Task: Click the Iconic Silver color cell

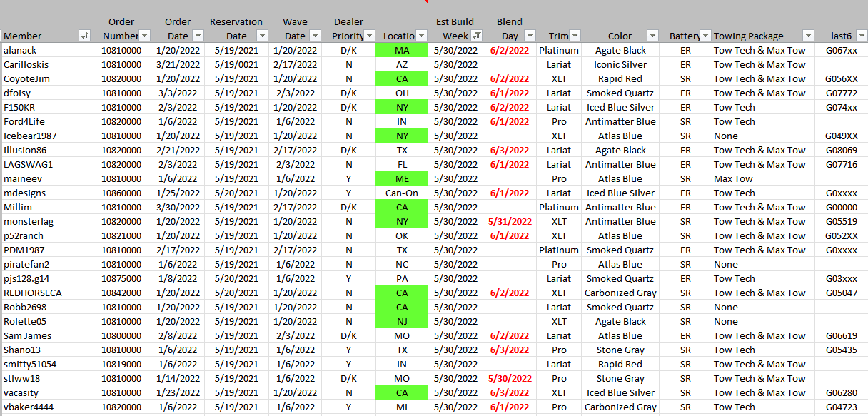Action: pos(620,64)
